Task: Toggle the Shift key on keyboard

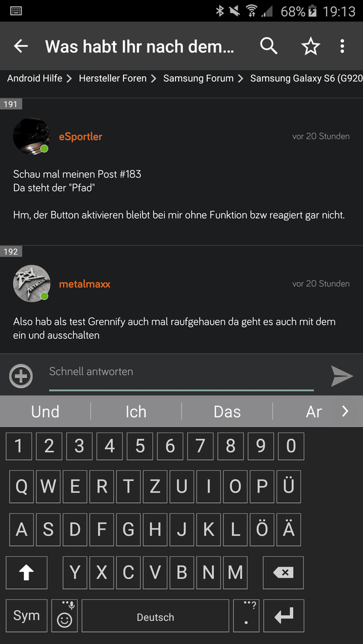Action: 27,572
